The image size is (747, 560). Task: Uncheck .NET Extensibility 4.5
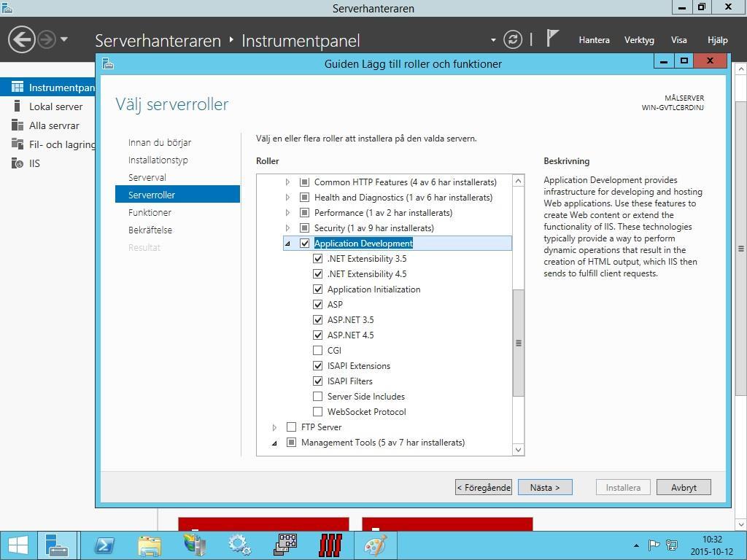click(318, 274)
